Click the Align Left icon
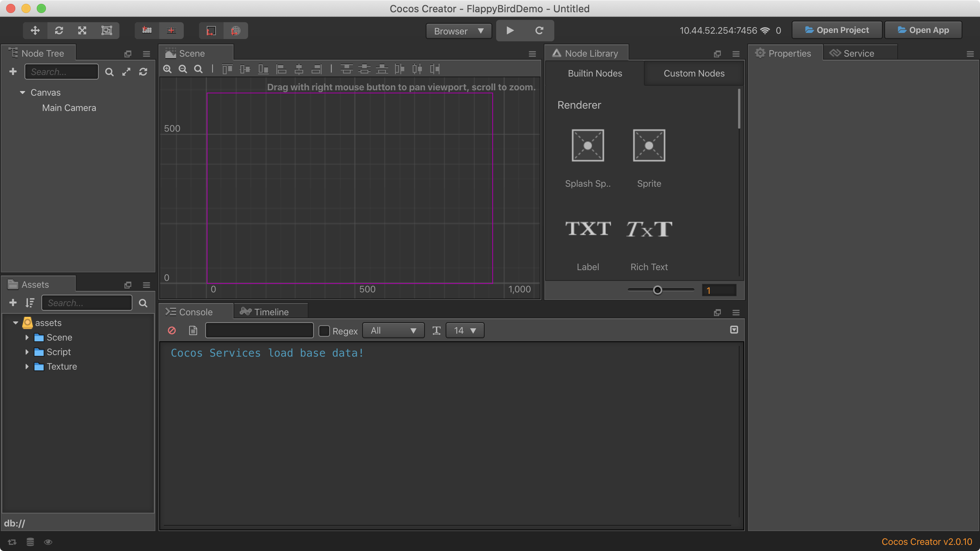Viewport: 980px width, 551px height. [281, 69]
